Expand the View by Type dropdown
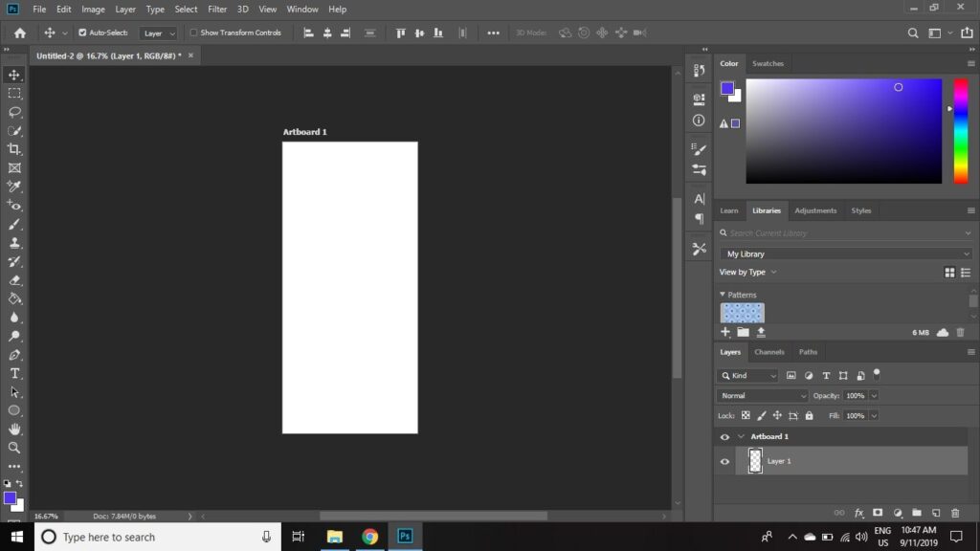Screen dimensions: 980x551 point(747,272)
